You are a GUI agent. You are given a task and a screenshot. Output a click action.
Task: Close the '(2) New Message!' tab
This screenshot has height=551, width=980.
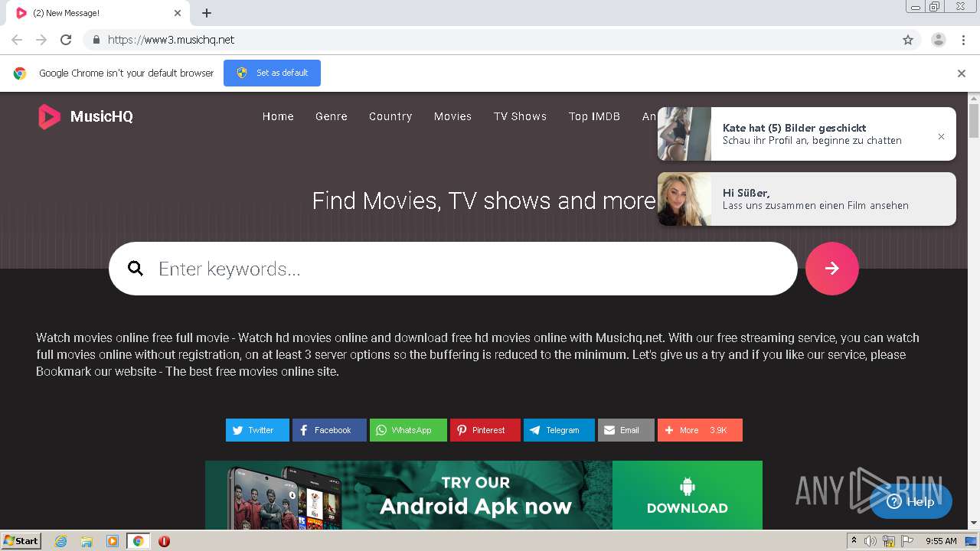[x=178, y=13]
